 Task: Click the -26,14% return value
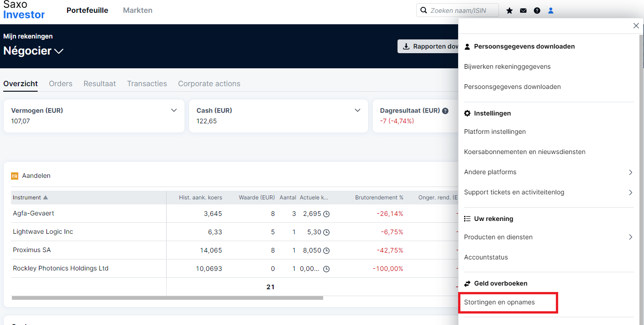point(390,214)
